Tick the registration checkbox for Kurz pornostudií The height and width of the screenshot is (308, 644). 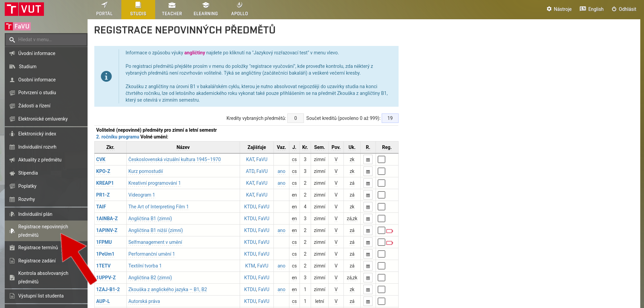point(381,171)
